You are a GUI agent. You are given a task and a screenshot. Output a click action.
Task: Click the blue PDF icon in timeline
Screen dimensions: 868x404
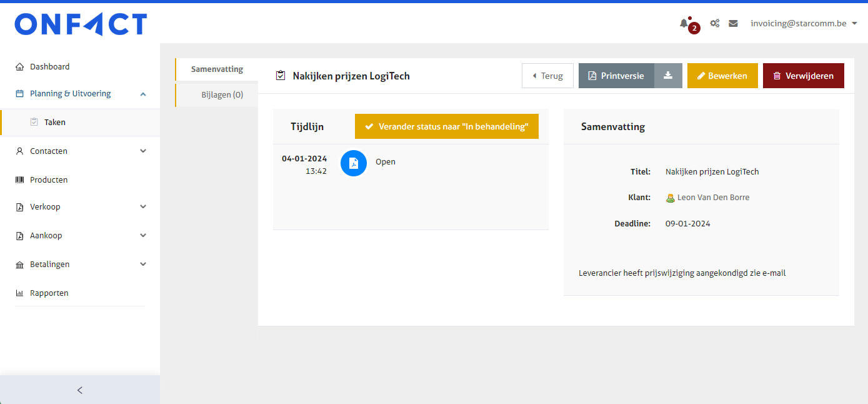point(354,163)
